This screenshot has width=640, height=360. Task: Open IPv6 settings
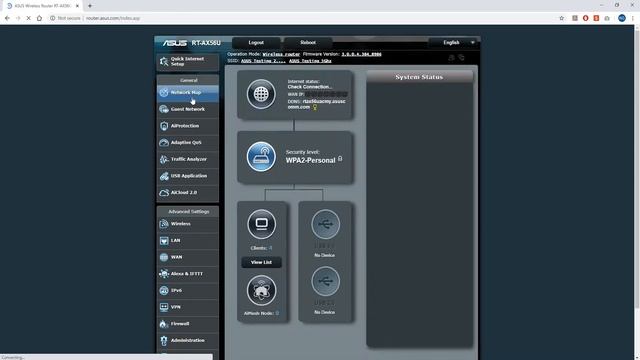click(x=188, y=291)
